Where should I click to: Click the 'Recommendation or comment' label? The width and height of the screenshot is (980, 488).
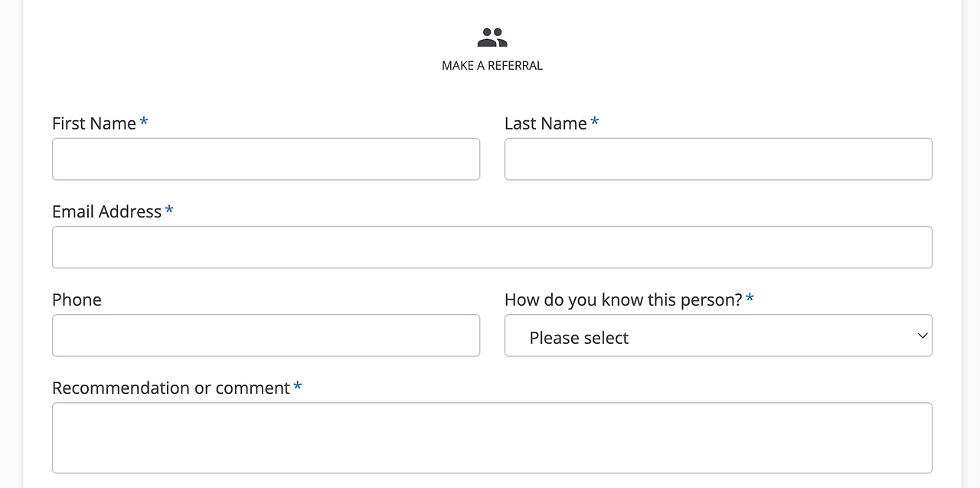click(171, 388)
